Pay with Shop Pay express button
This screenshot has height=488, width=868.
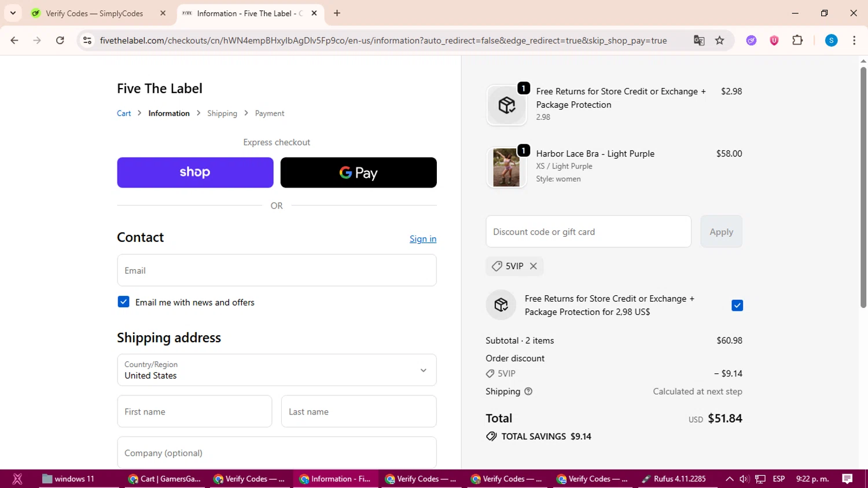(x=195, y=173)
